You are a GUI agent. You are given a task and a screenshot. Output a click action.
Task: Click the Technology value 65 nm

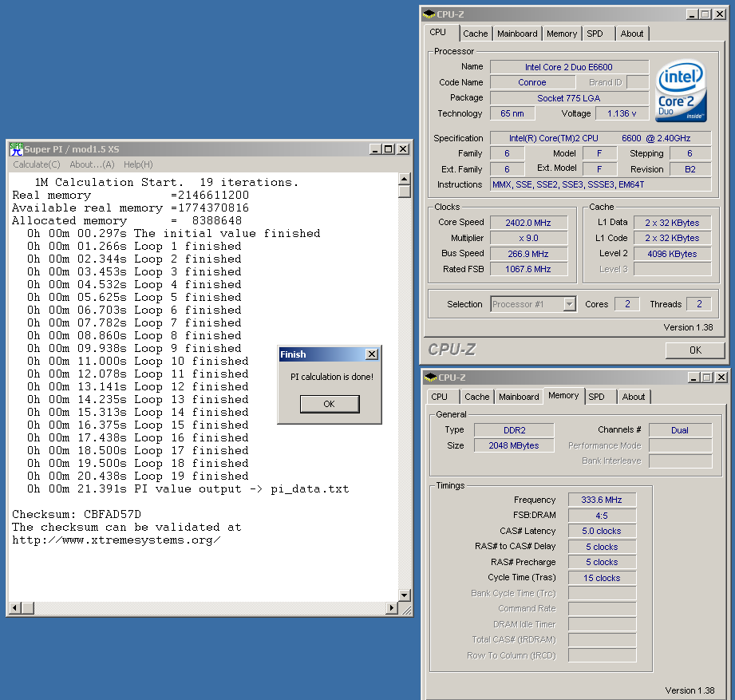[512, 113]
